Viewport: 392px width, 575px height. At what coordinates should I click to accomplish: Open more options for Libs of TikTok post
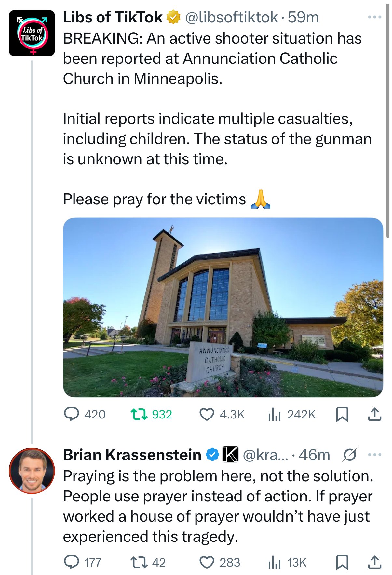click(x=374, y=17)
